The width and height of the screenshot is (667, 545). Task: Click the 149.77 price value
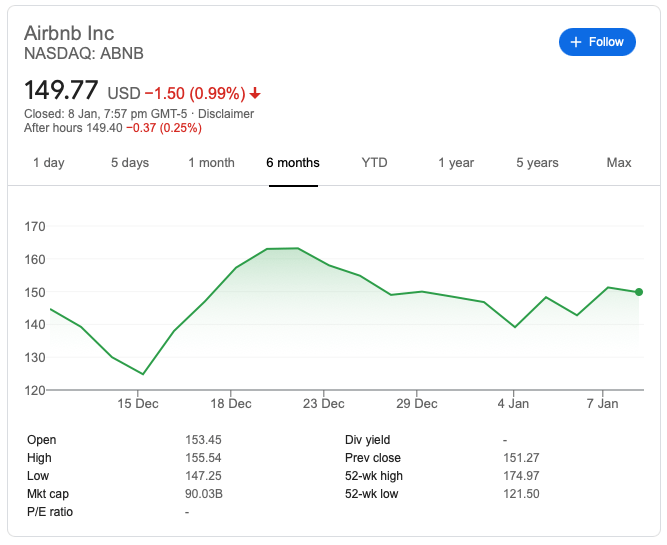pyautogui.click(x=61, y=90)
